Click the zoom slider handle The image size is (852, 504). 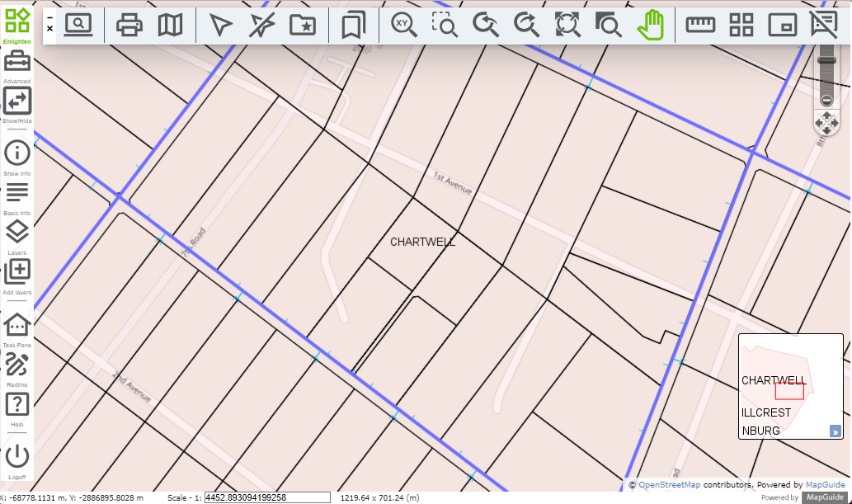(826, 59)
